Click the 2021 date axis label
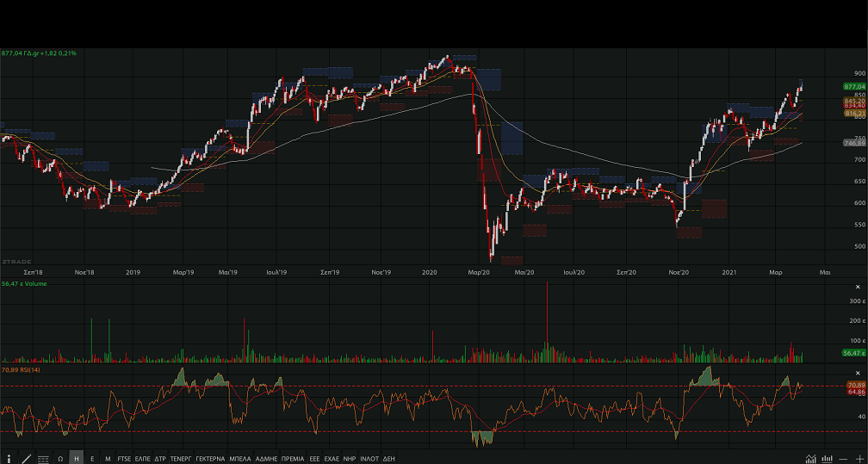This screenshot has height=464, width=868. tap(729, 272)
